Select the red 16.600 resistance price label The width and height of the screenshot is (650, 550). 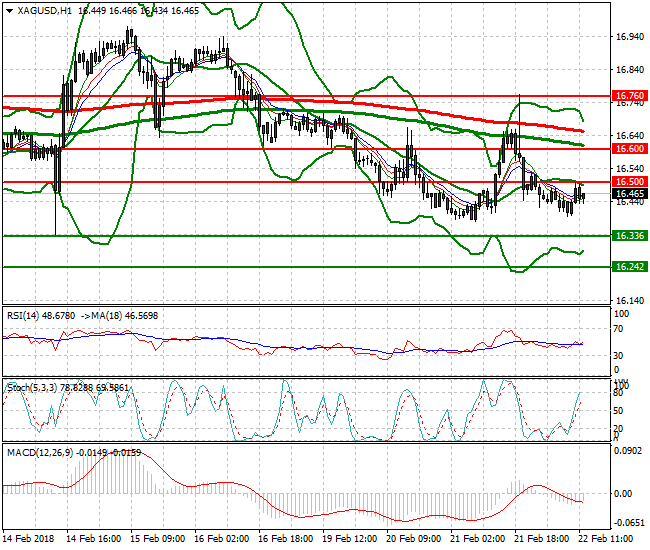tap(629, 149)
